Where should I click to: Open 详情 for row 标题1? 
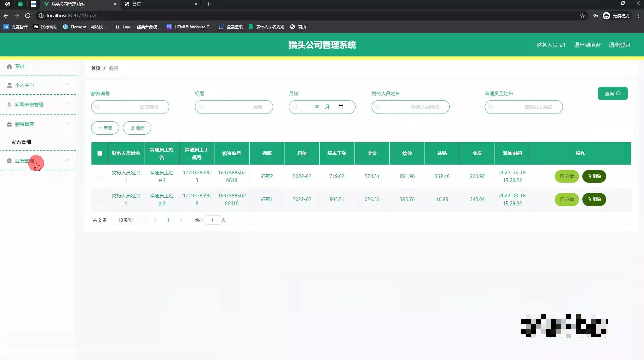click(567, 199)
